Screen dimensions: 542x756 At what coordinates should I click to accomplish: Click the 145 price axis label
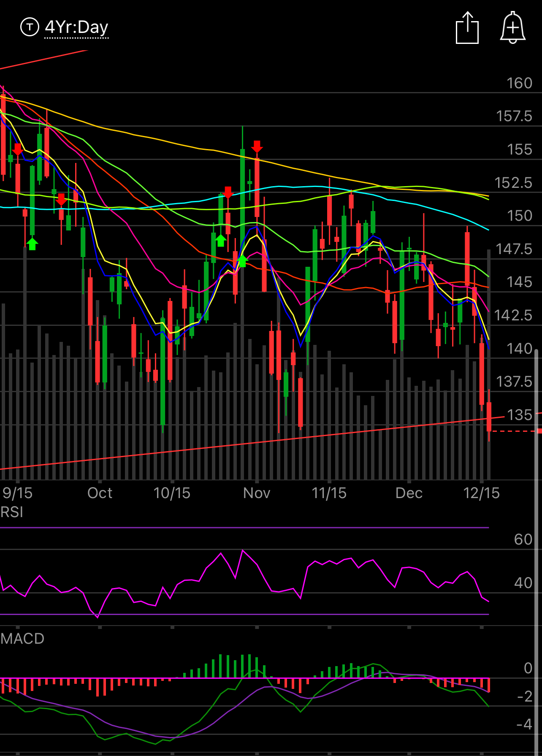point(519,282)
